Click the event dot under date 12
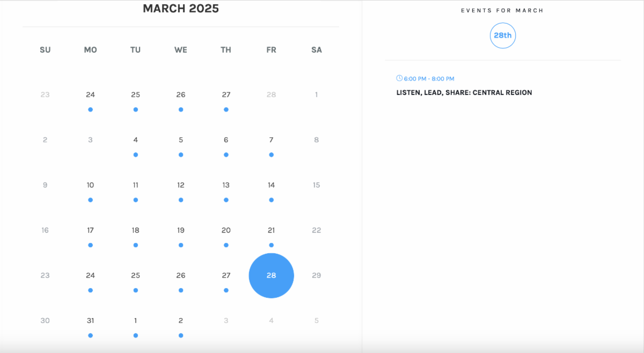 coord(181,200)
